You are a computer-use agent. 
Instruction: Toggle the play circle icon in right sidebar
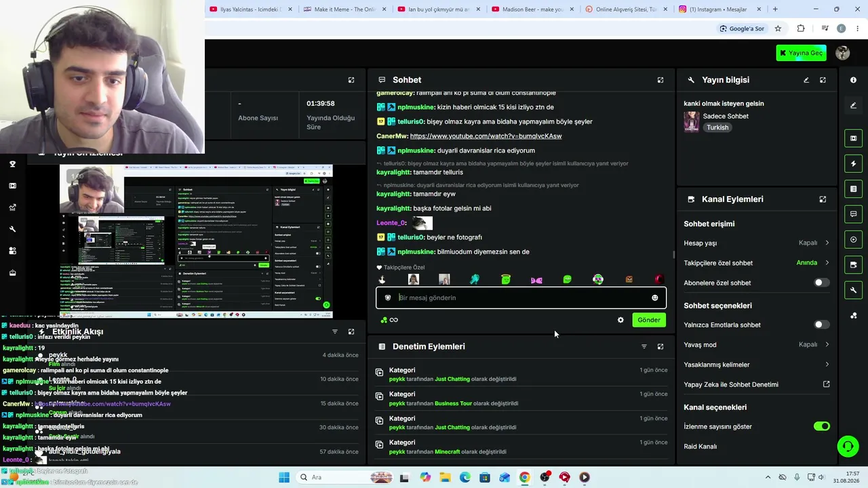(x=853, y=239)
